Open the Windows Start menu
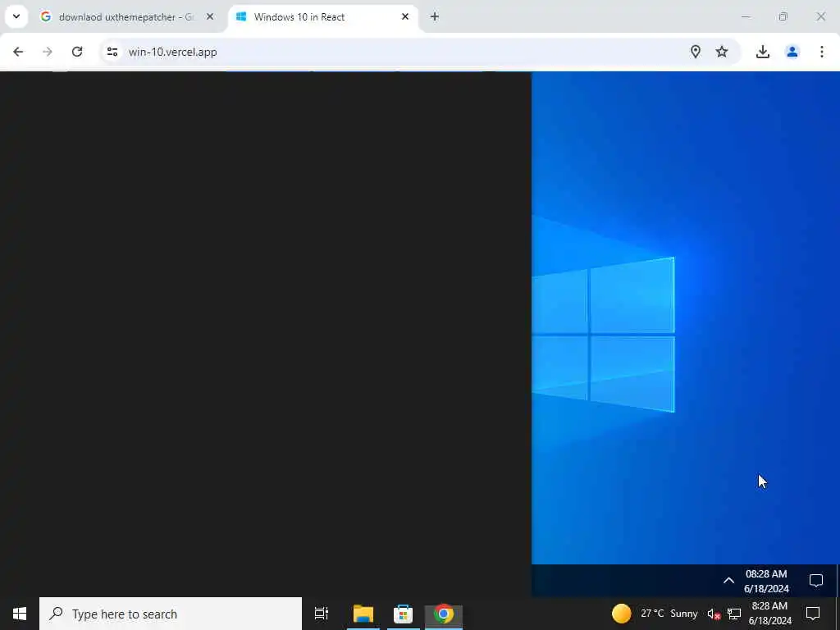Image resolution: width=840 pixels, height=630 pixels. [x=20, y=614]
